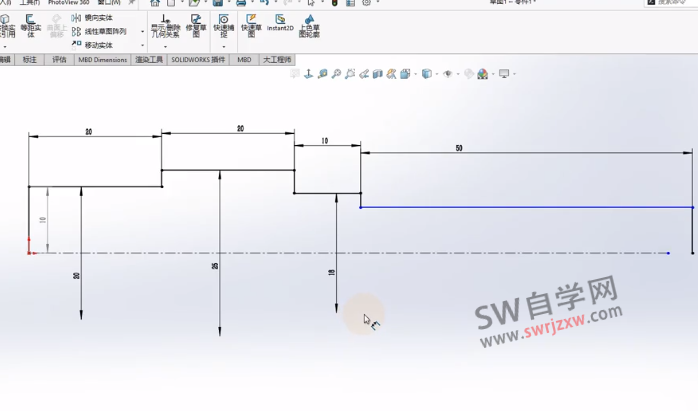Select the vertical dimension 18

tap(331, 272)
